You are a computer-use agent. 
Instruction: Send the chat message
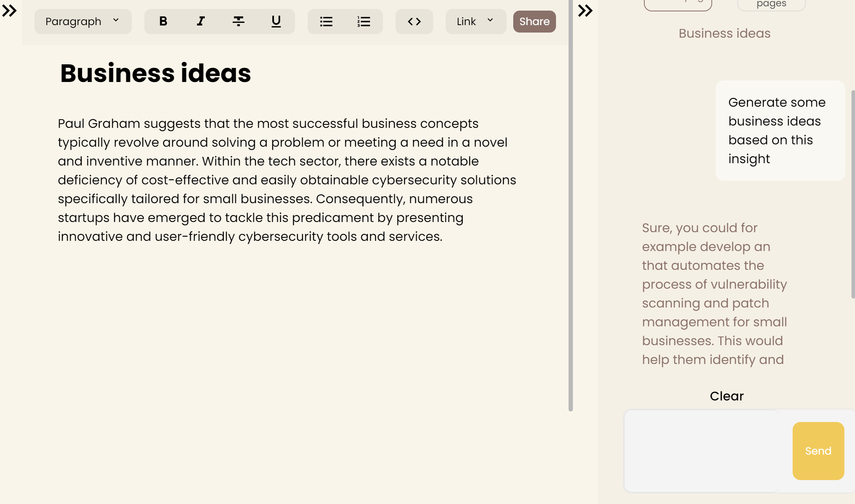pos(818,451)
